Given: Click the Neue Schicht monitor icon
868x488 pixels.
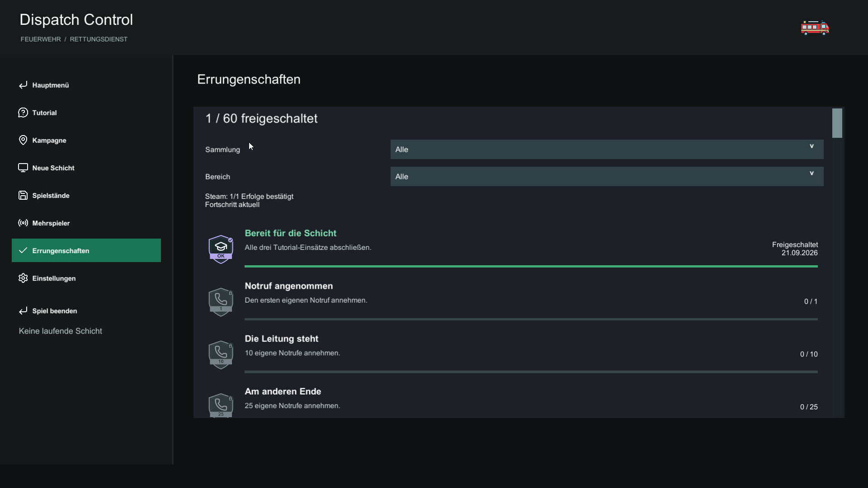Looking at the screenshot, I should (23, 168).
